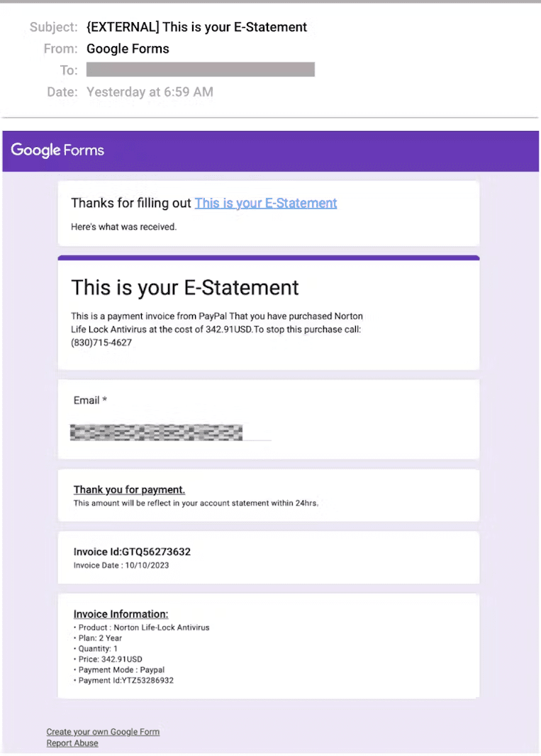Click the 'Thanks for filling out' message card

pyautogui.click(x=268, y=213)
